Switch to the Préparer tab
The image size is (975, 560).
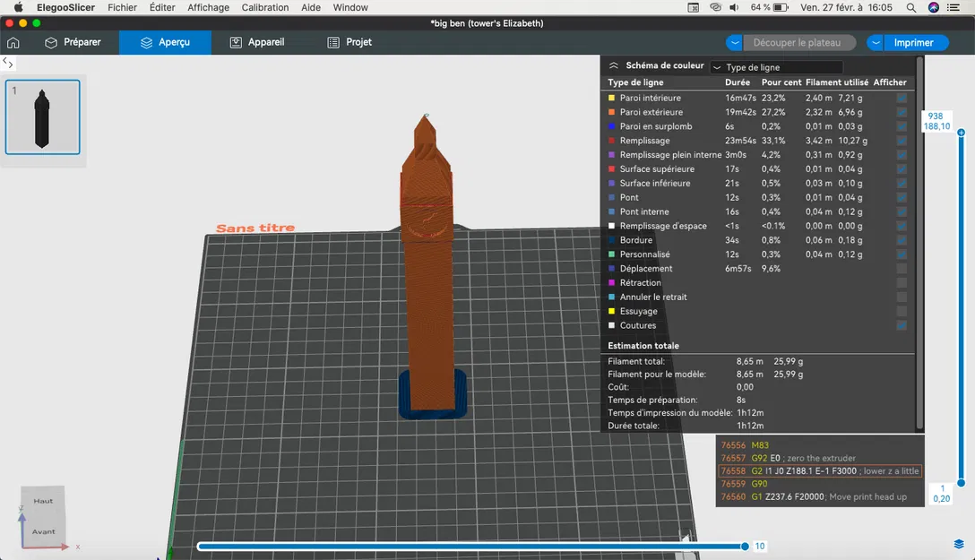tap(73, 42)
